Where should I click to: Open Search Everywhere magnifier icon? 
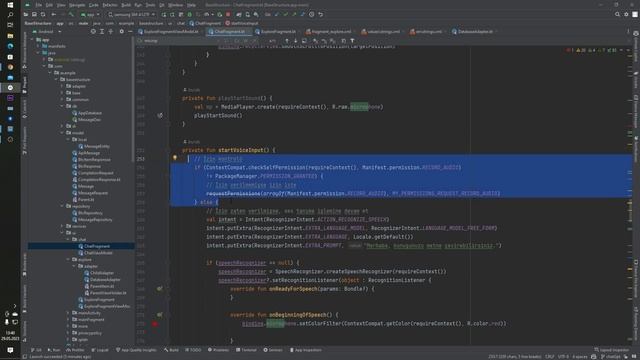617,14
